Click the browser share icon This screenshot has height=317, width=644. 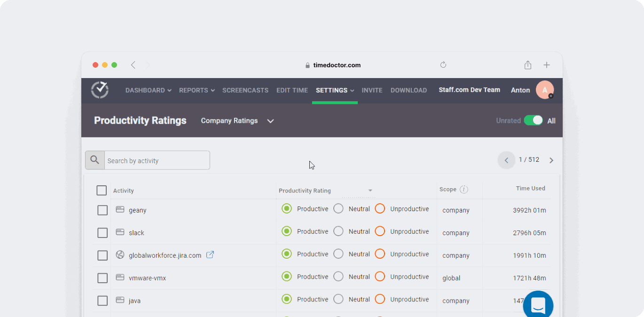click(528, 65)
